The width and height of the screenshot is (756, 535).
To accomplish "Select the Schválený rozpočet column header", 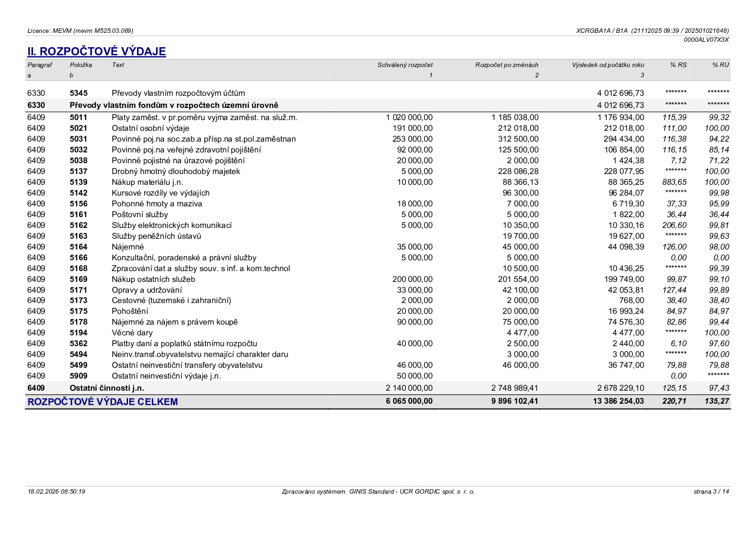I will coord(405,65).
